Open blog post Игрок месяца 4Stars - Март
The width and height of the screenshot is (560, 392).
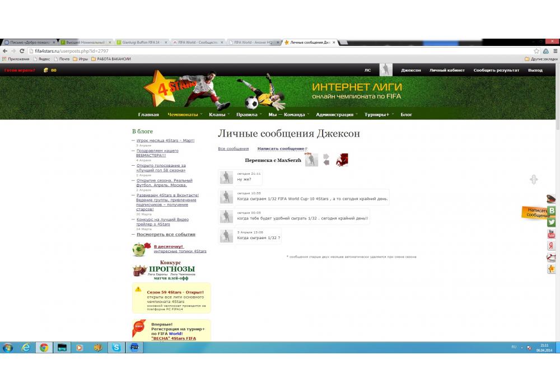tap(165, 141)
